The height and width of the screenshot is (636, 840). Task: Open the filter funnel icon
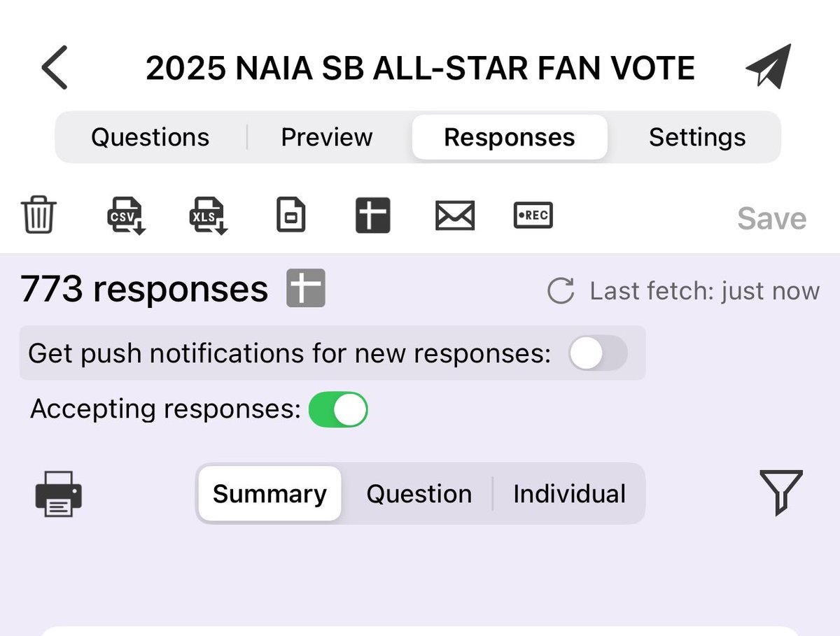780,493
